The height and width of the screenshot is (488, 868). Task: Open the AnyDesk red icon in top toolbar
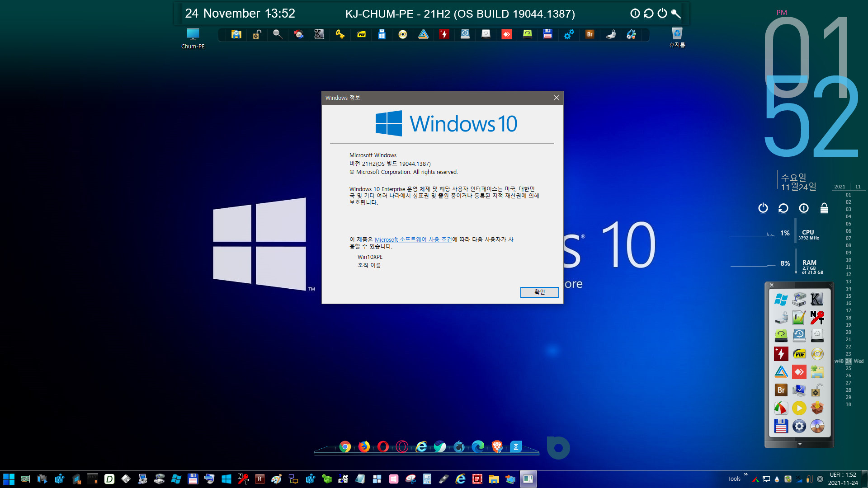point(506,34)
